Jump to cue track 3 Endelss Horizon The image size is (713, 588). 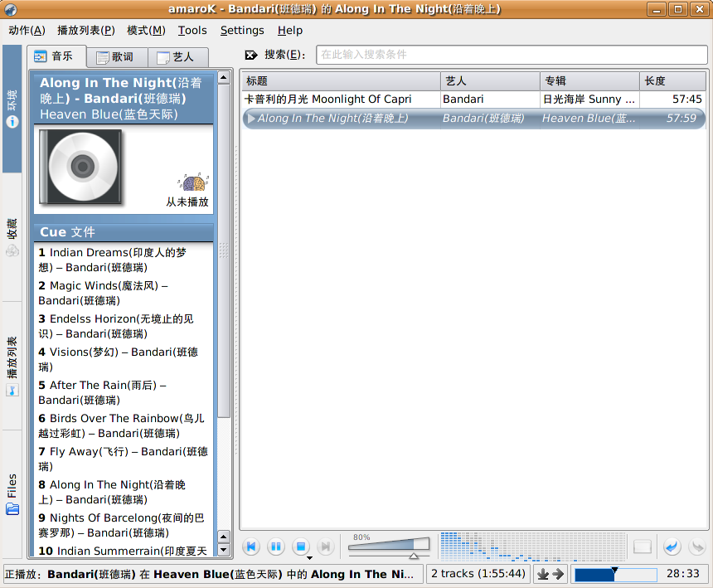pyautogui.click(x=116, y=326)
